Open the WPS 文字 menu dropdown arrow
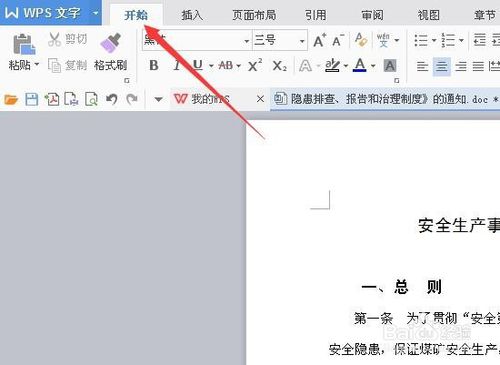The image size is (500, 365). tap(95, 13)
